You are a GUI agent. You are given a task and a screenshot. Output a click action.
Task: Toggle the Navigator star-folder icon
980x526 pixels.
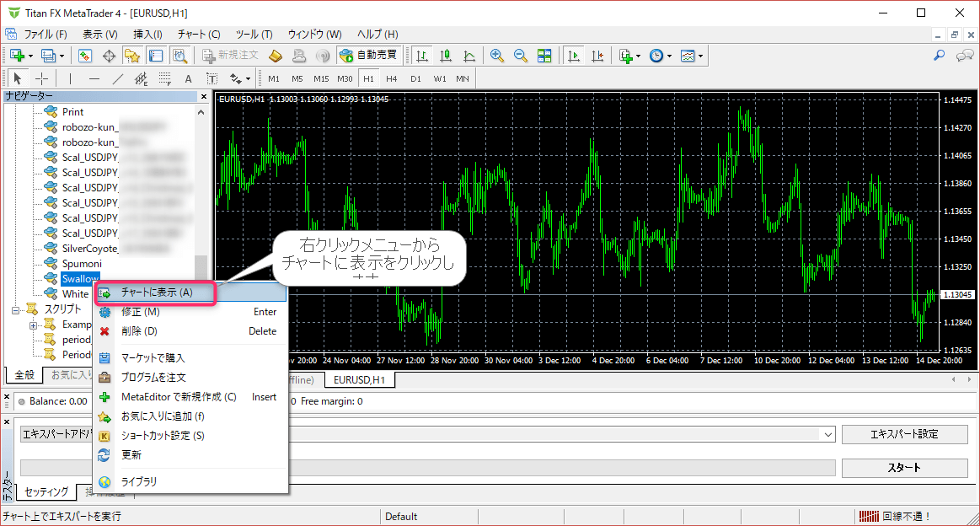click(x=132, y=56)
